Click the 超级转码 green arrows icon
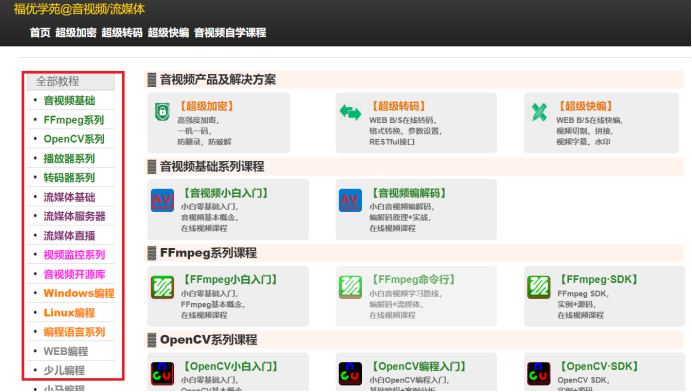The image size is (692, 392). tap(350, 112)
